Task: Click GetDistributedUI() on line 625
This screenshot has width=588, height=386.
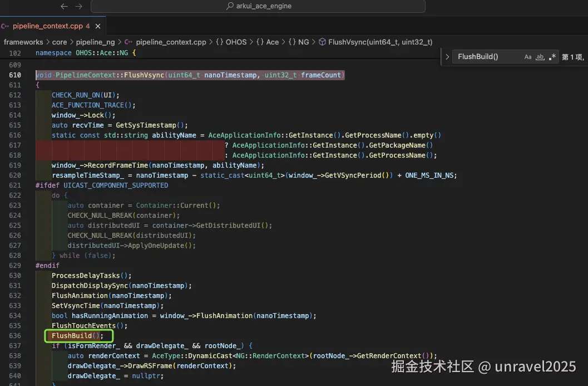Action: (233, 225)
